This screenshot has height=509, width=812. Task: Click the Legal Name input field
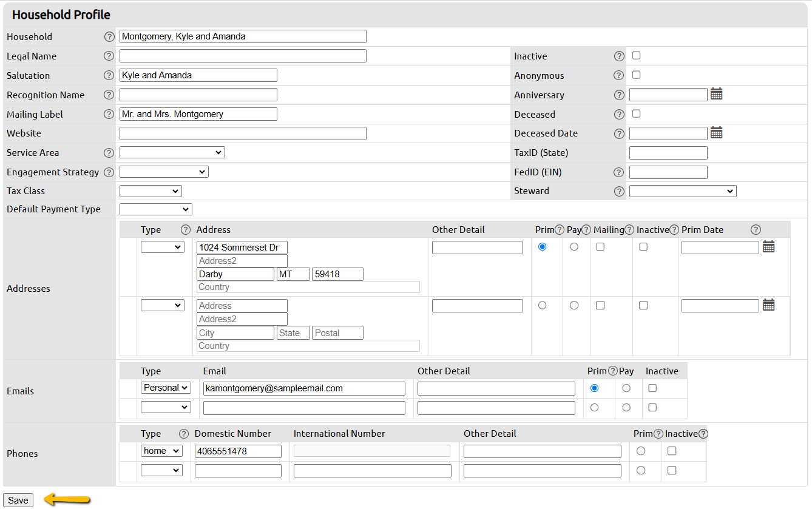(x=243, y=56)
